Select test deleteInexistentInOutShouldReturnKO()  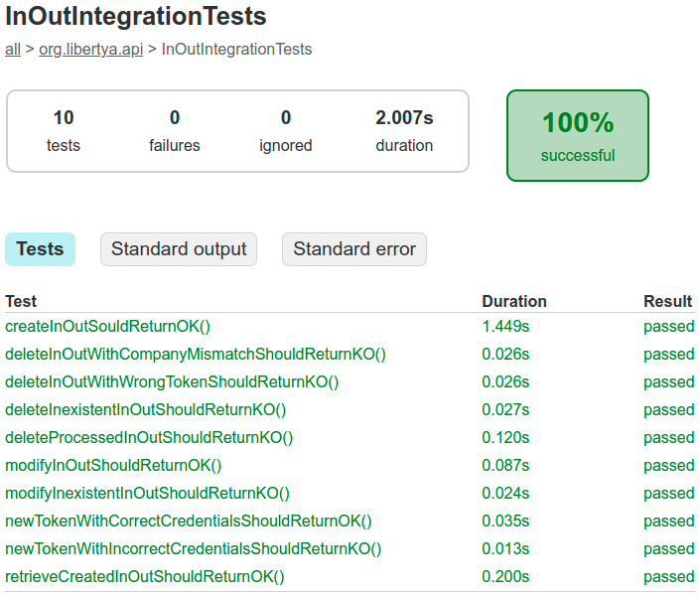(x=146, y=409)
